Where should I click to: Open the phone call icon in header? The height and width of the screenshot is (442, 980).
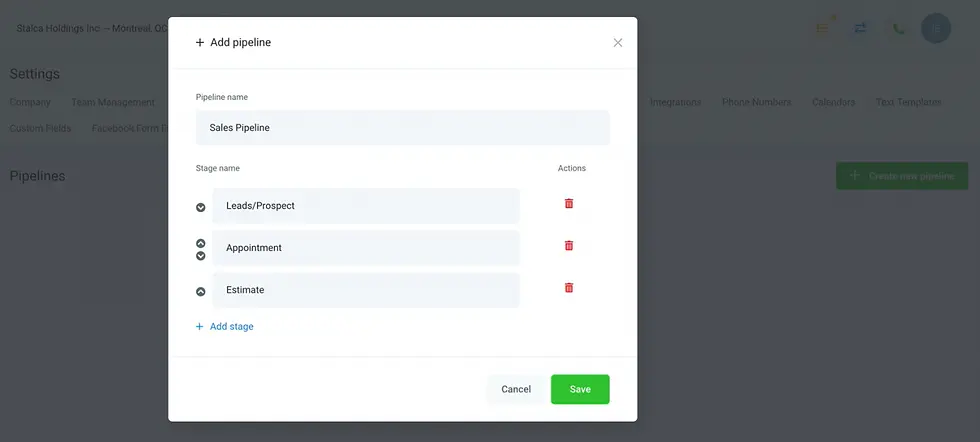(898, 29)
